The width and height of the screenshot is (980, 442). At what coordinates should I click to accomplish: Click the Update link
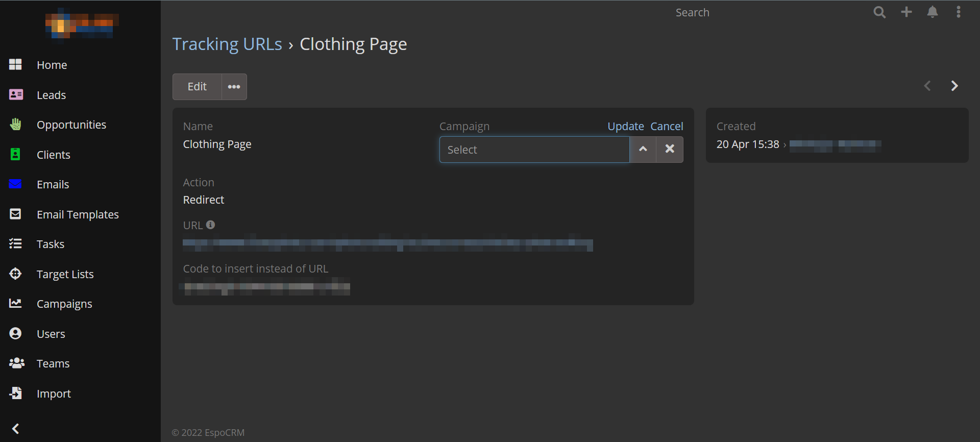[x=625, y=127]
